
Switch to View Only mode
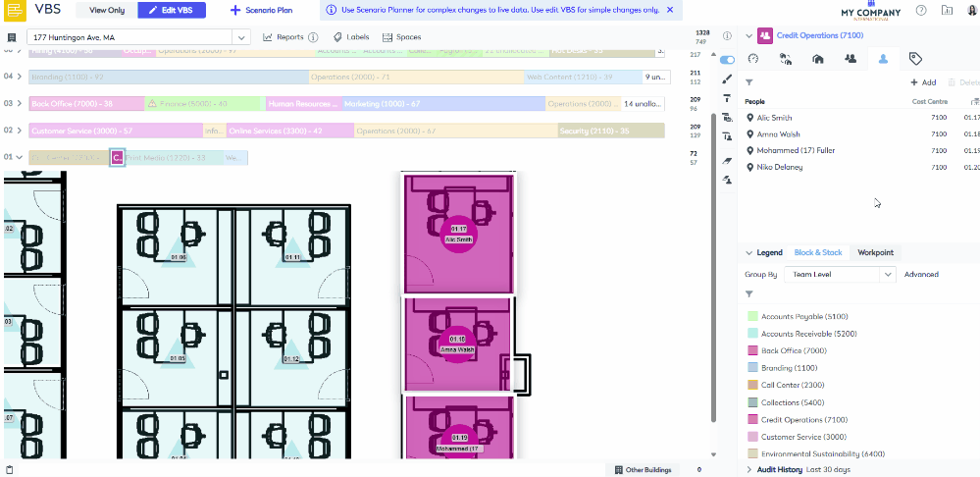[107, 10]
